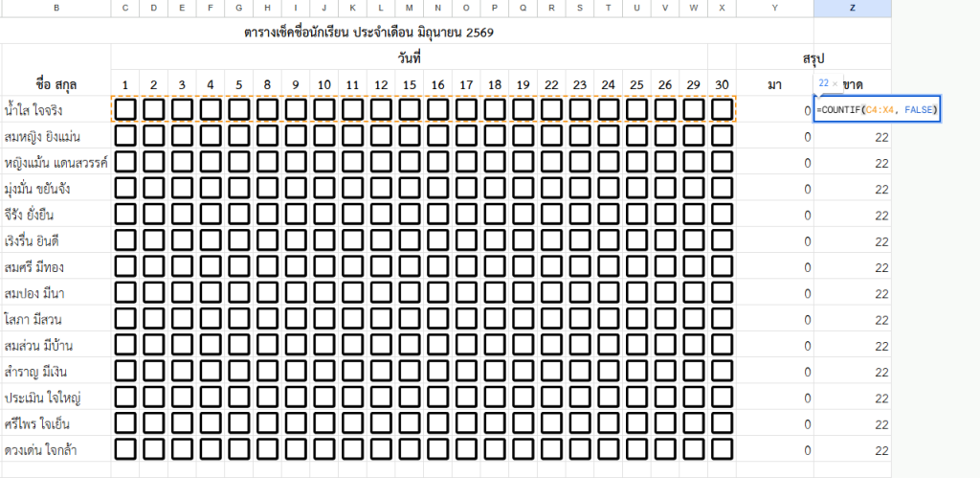Mark day 4 attendance for ศรีไพร ใจเย็น
The image size is (980, 478).
click(211, 424)
